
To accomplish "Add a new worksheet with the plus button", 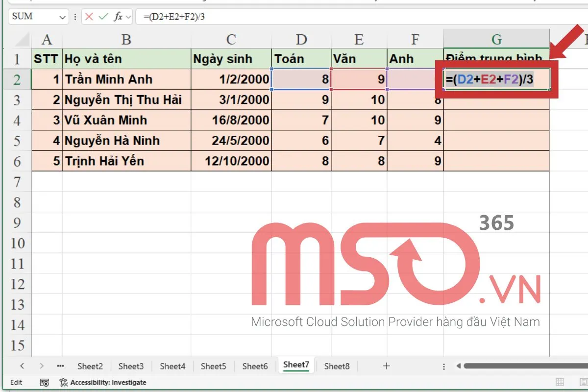I will [x=387, y=366].
